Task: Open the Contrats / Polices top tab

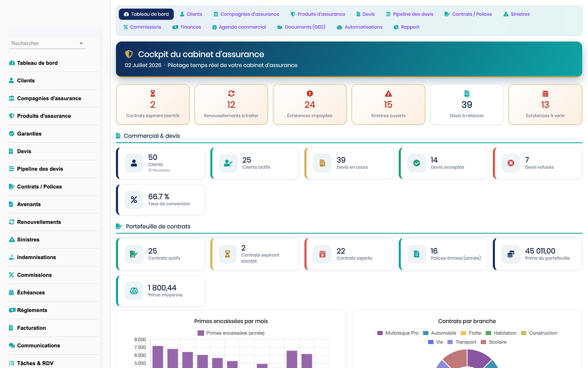Action: pyautogui.click(x=468, y=14)
